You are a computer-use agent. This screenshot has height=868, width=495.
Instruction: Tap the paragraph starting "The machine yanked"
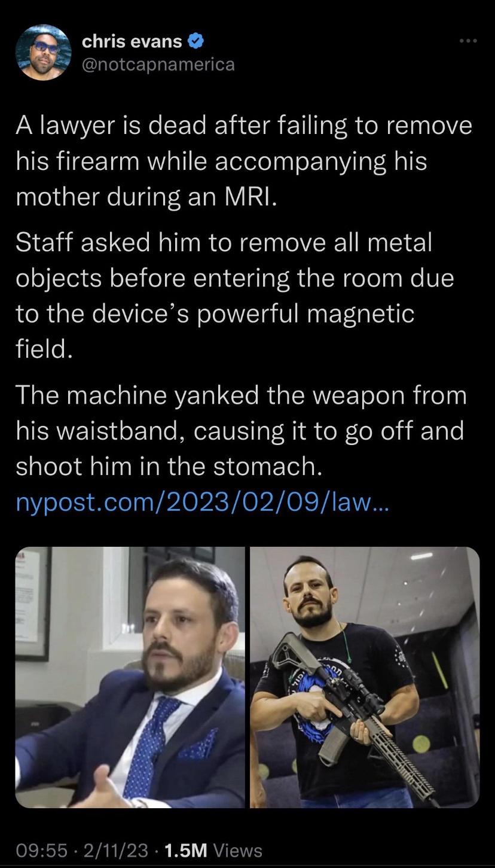pos(241,431)
